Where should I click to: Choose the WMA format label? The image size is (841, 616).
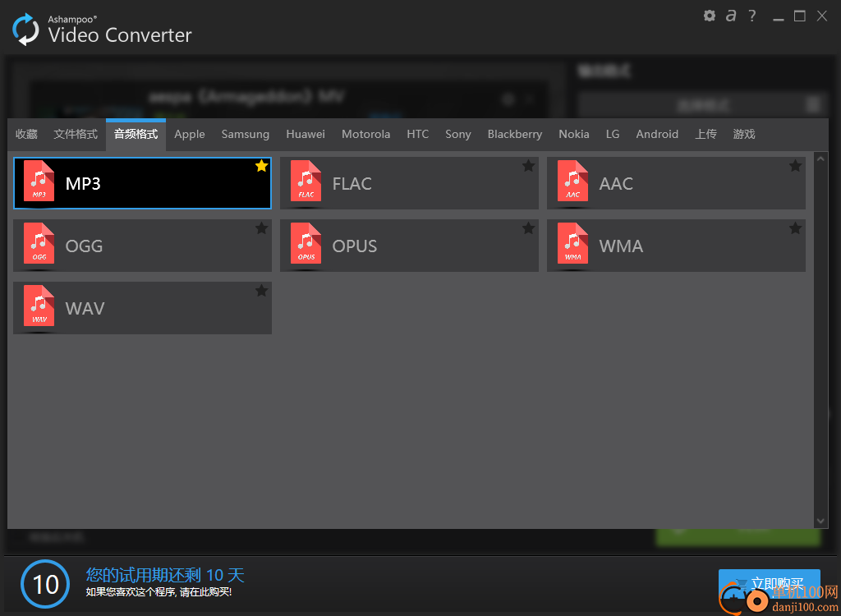(621, 246)
